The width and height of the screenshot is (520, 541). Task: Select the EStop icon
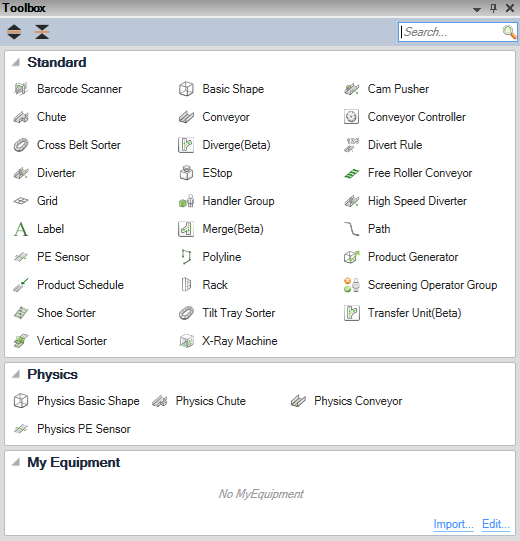point(186,173)
